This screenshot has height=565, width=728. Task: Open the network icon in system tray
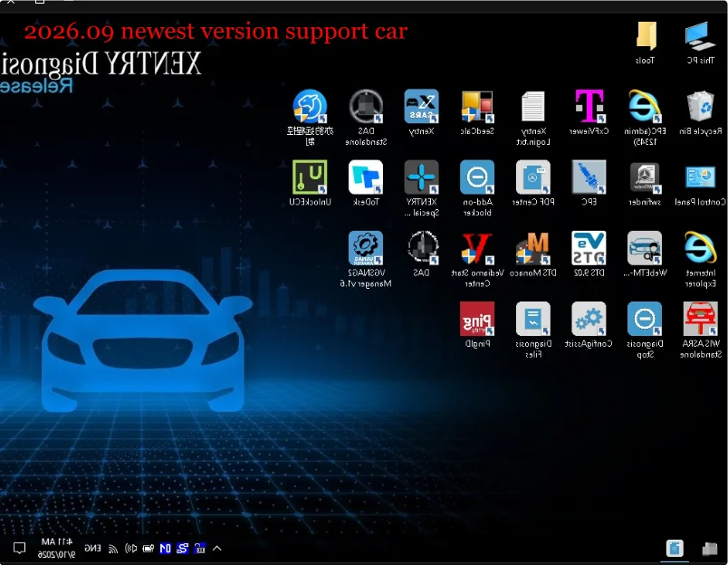tap(113, 549)
